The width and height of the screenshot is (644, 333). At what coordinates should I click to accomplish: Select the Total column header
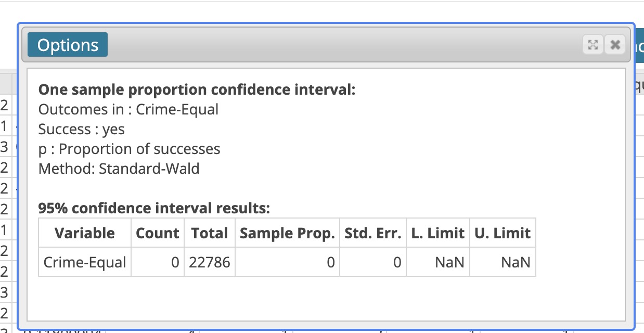tap(209, 233)
